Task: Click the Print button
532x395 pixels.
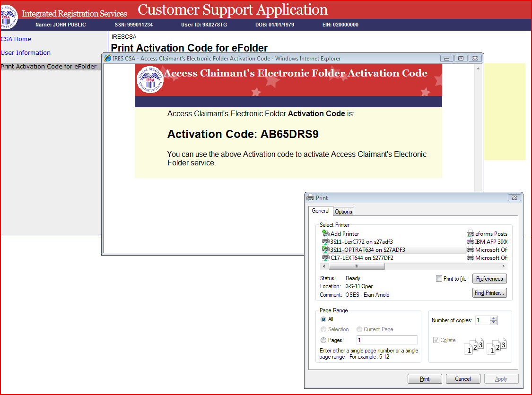Action: click(x=425, y=379)
